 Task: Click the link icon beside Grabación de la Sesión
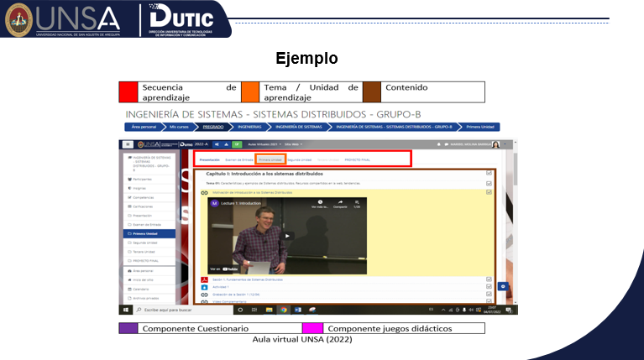tap(204, 295)
